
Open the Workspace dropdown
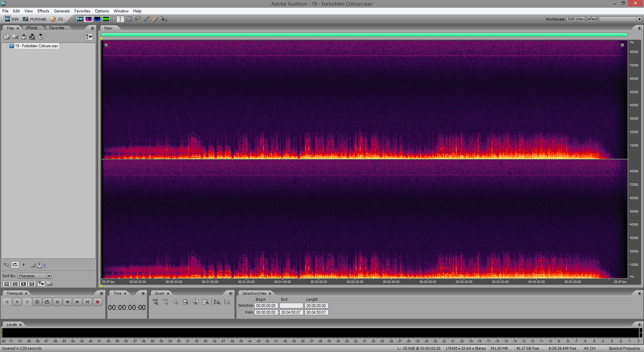639,19
